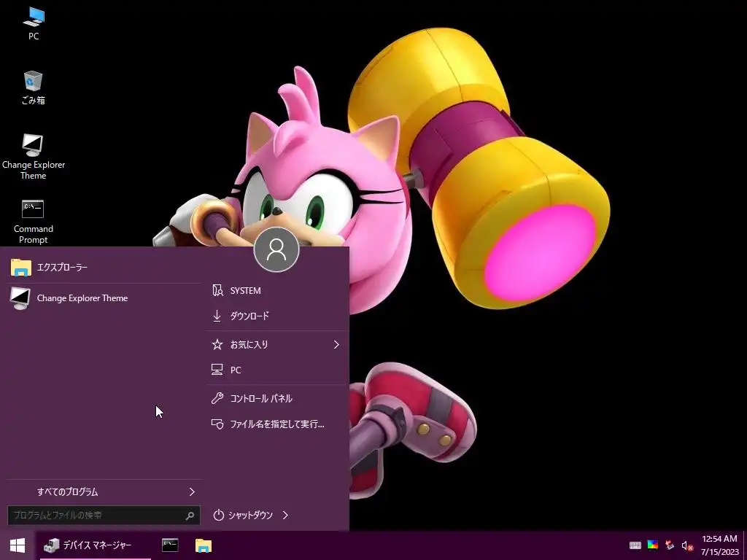This screenshot has width=747, height=560.
Task: Select Command Prompt desktop shortcut
Action: pyautogui.click(x=34, y=222)
